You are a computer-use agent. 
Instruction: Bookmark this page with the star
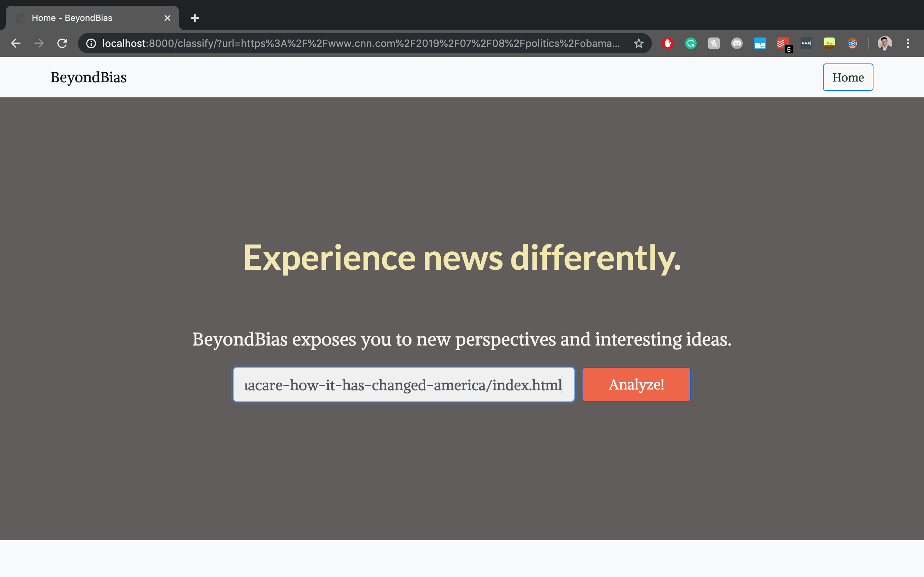click(x=639, y=43)
